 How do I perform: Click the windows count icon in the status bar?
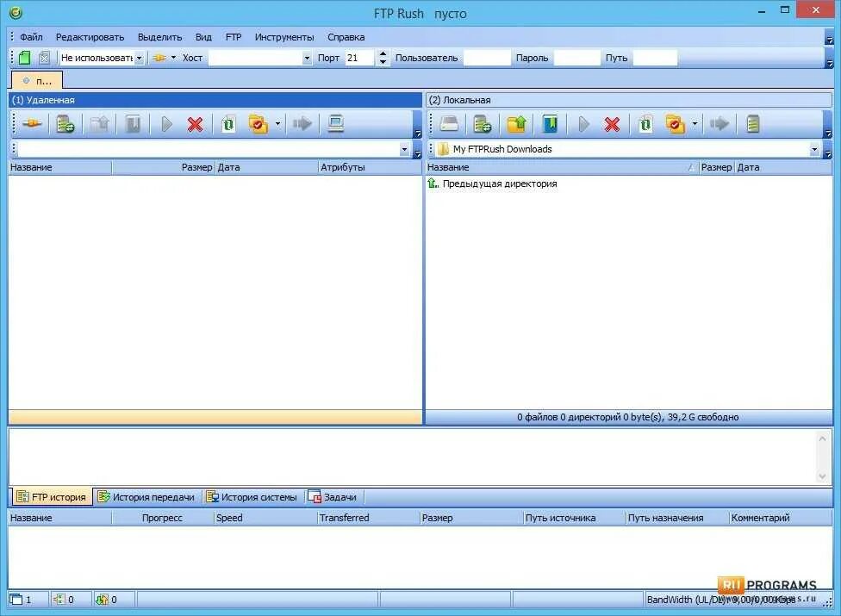click(x=16, y=600)
